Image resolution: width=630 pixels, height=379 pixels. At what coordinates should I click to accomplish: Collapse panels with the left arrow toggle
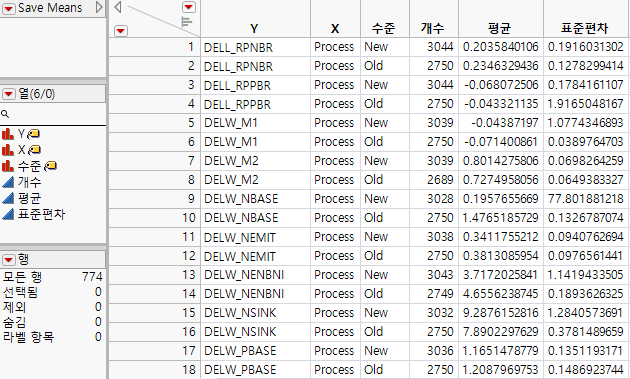tap(118, 7)
